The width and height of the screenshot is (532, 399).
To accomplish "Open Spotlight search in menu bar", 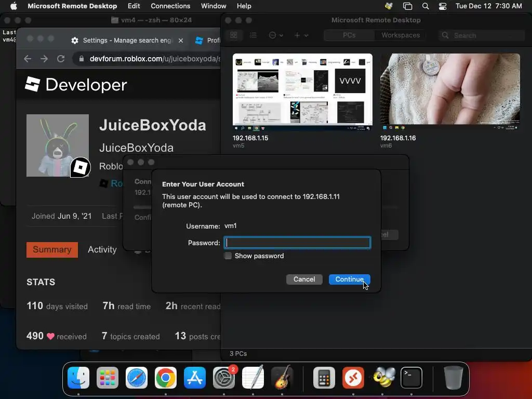I will (425, 6).
